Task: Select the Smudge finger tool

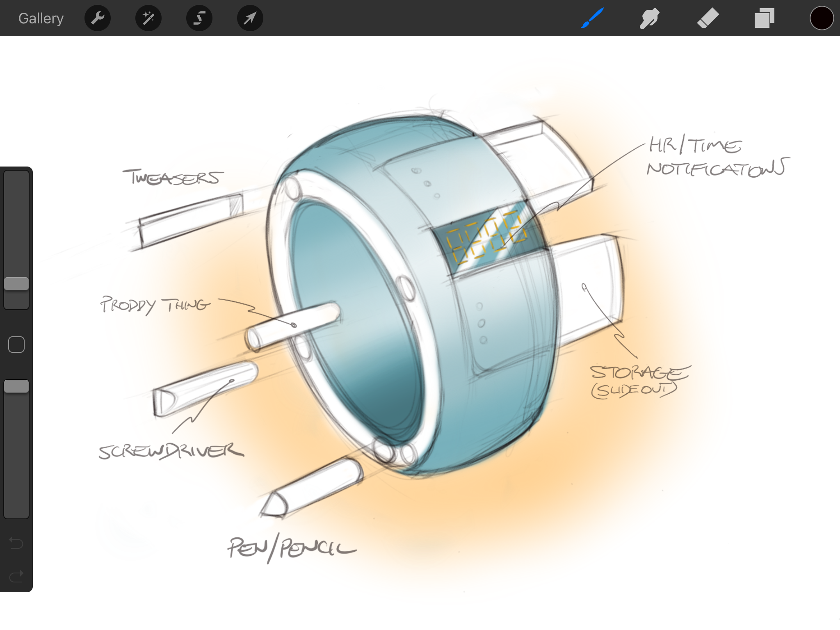Action: [649, 18]
